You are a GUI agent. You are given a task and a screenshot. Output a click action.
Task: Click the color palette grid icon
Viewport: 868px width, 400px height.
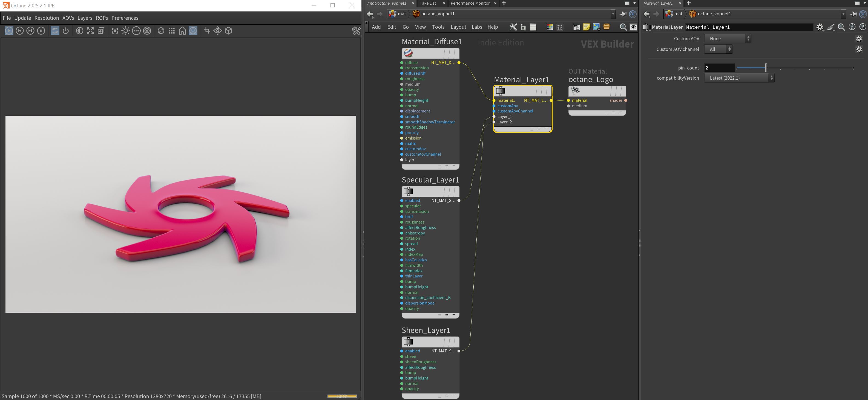[550, 27]
